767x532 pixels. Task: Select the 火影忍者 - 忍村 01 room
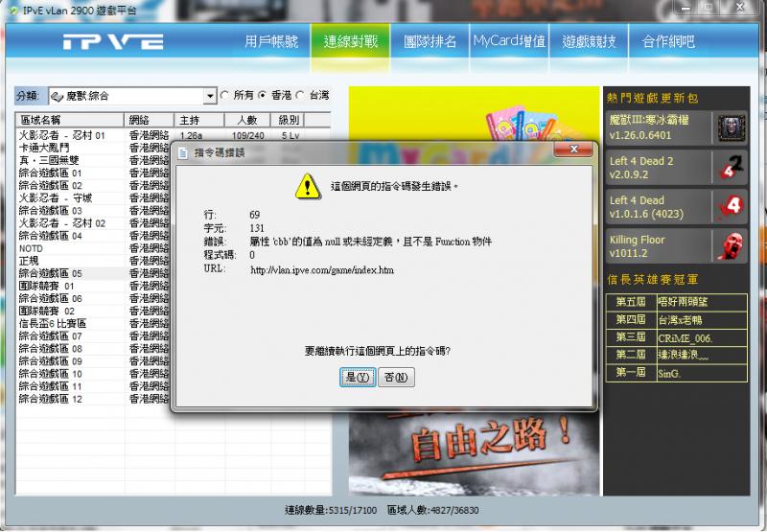pos(174,135)
